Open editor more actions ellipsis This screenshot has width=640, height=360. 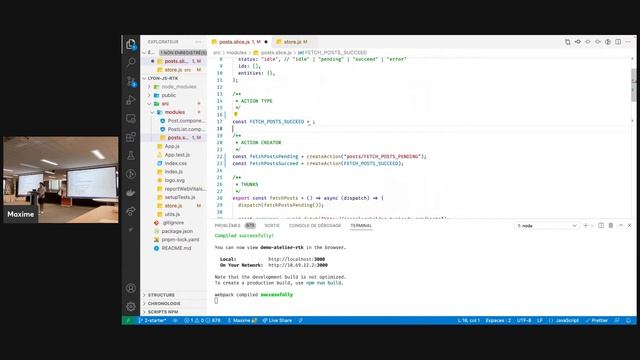(628, 42)
